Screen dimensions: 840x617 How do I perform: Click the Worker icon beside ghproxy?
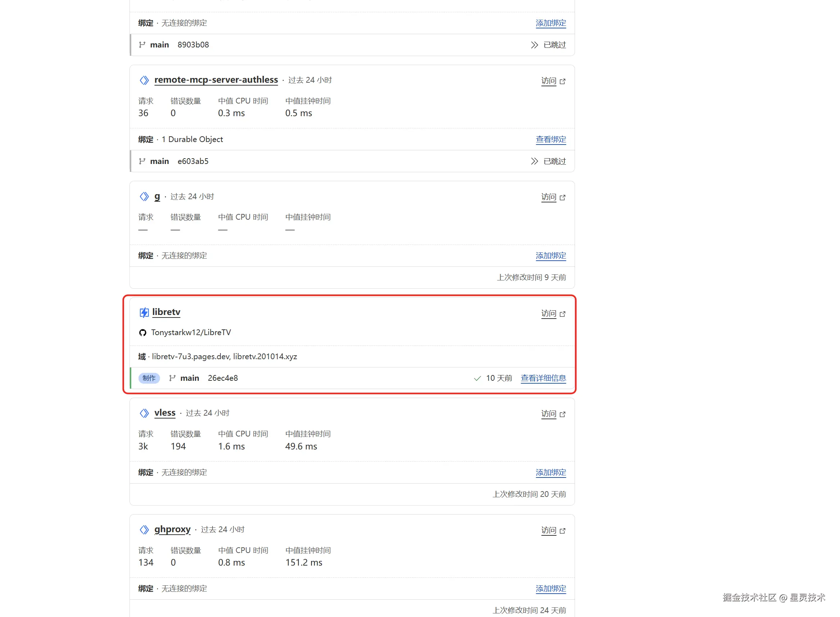(144, 530)
